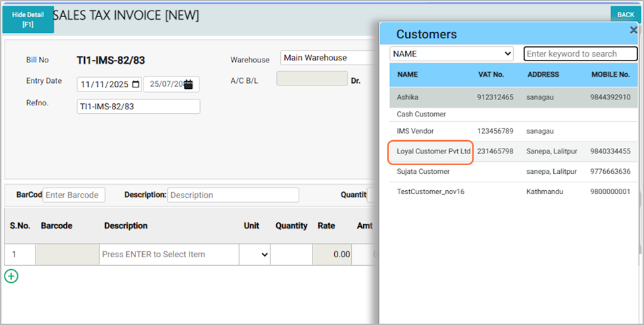
Task: Open the Entry Date calendar picker icon
Action: [x=136, y=84]
